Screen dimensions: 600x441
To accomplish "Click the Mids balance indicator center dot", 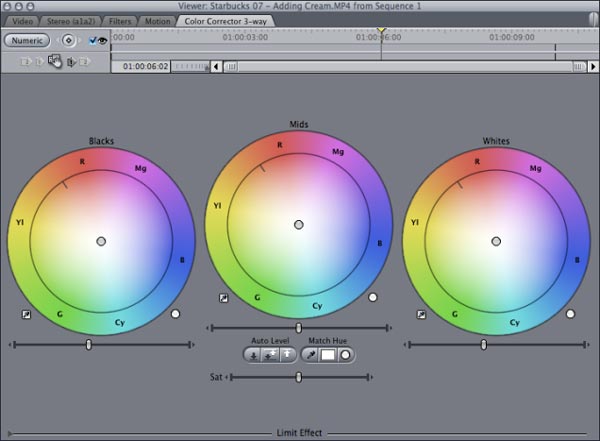I will pos(298,225).
